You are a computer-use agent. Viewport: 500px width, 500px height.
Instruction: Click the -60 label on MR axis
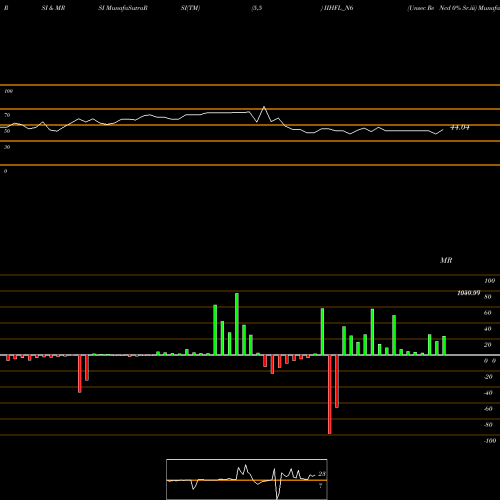(488, 409)
